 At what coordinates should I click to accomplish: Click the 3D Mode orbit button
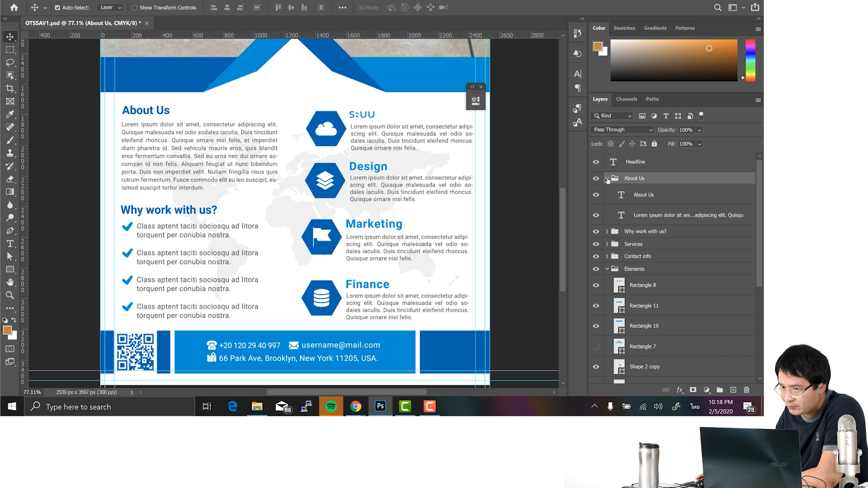(392, 8)
